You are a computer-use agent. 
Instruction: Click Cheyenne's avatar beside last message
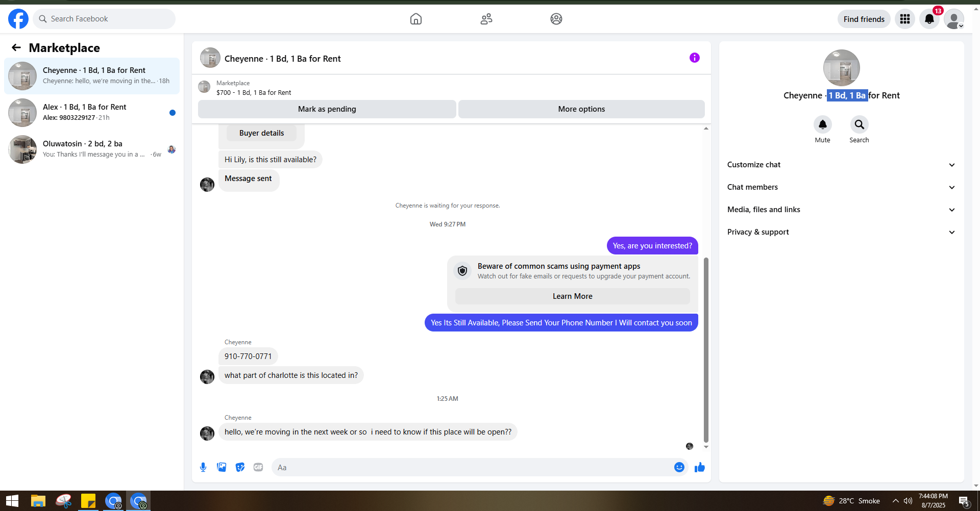pos(207,433)
